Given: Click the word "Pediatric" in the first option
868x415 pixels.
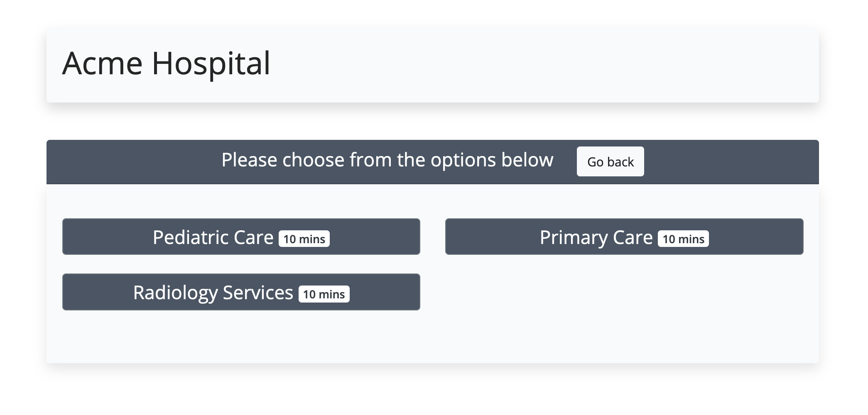Looking at the screenshot, I should click(x=190, y=237).
